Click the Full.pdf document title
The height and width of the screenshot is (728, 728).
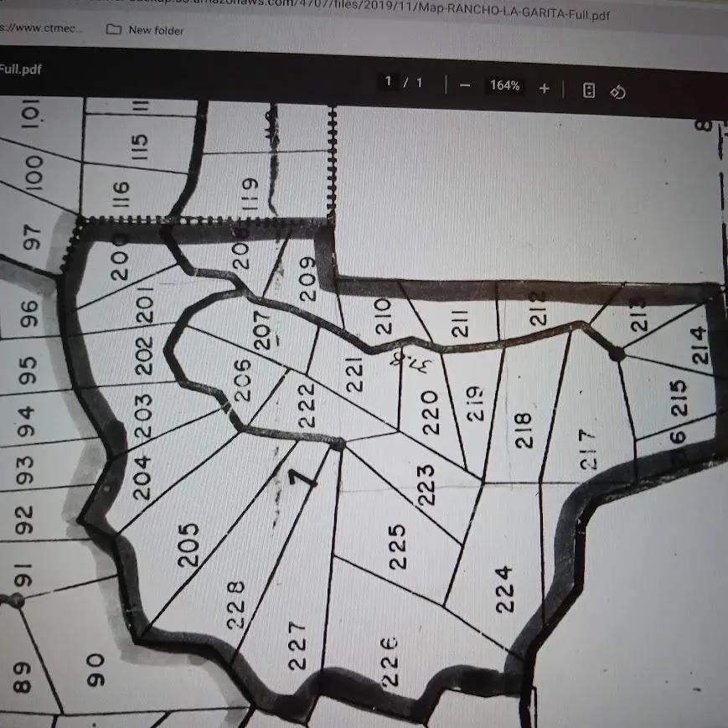21,70
